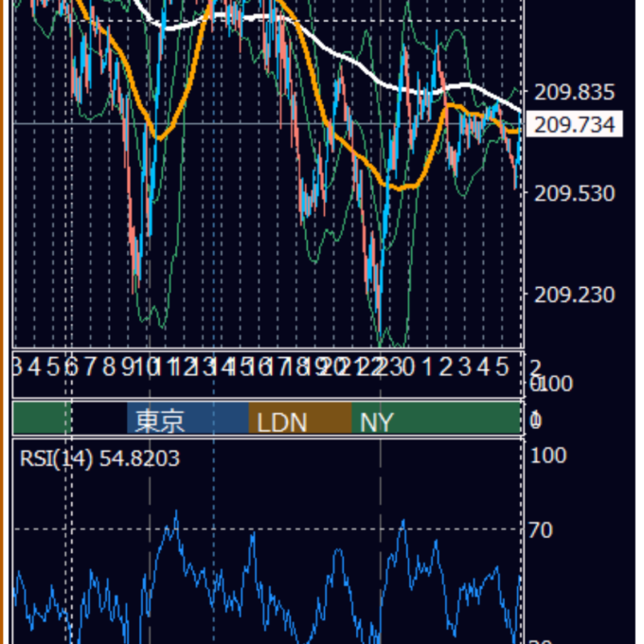Screen dimensions: 644x644
Task: Select the 東京 session block
Action: click(x=188, y=418)
